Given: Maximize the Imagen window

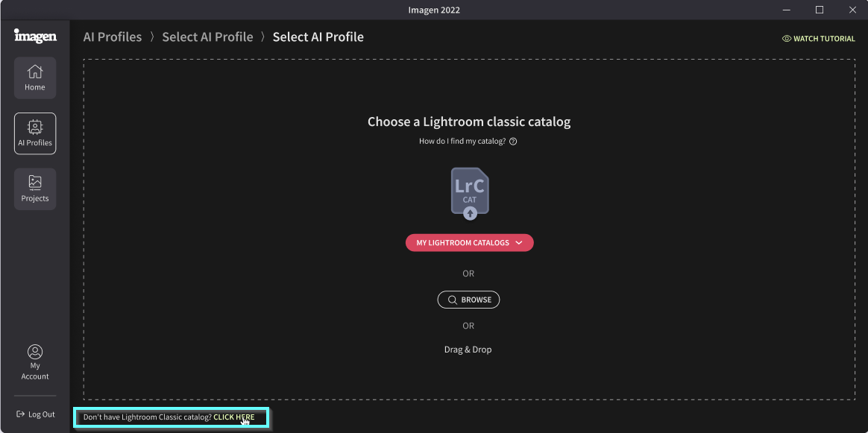Looking at the screenshot, I should (820, 10).
